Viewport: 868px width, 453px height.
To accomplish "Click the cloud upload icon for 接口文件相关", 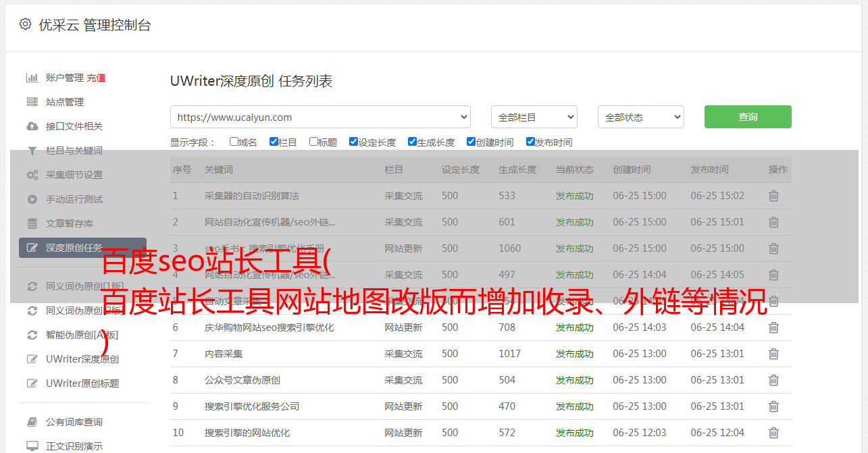I will (x=32, y=126).
